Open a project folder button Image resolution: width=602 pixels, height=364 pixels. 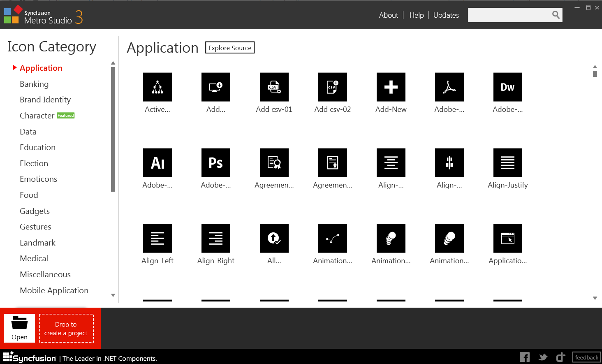point(19,328)
